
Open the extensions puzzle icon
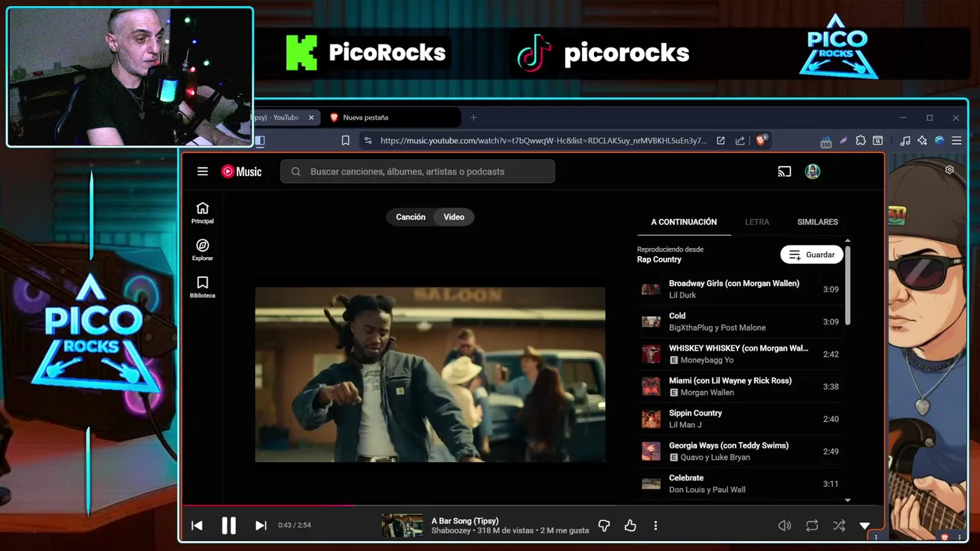861,141
